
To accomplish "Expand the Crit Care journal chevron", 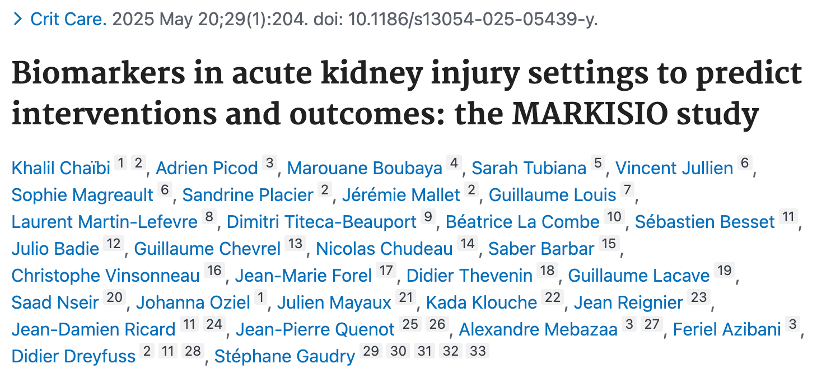I will 17,20.
